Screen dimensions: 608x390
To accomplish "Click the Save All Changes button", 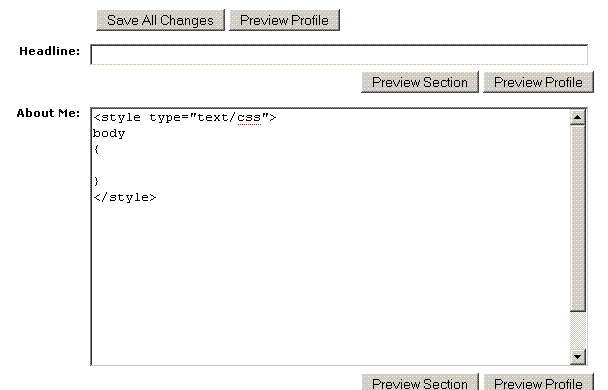I will point(161,20).
